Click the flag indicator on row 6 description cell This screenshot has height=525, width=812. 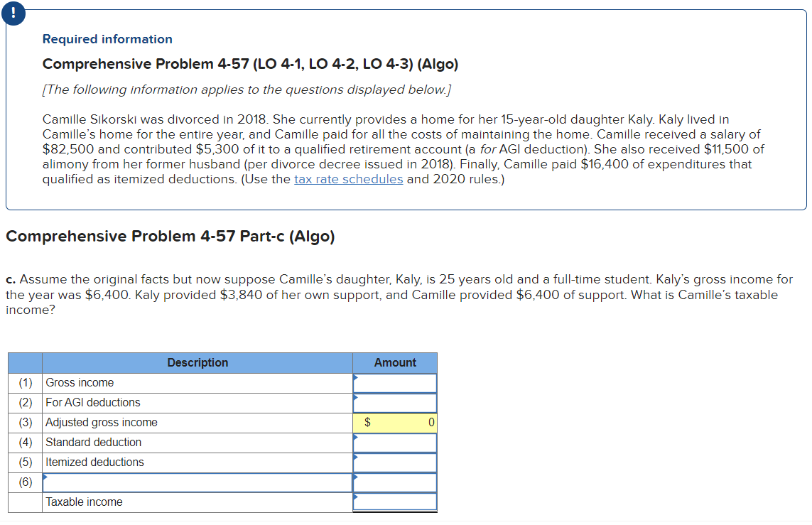point(45,478)
